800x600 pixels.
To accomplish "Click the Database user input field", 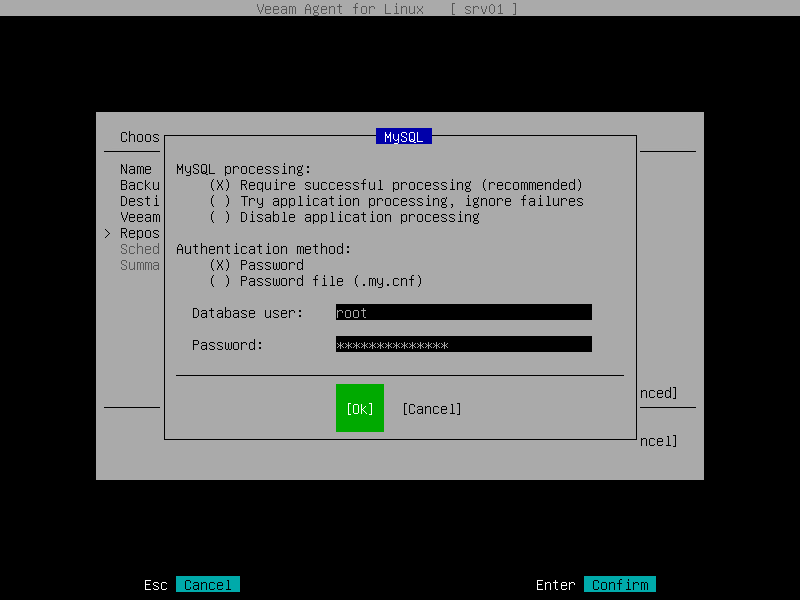I will [x=463, y=312].
